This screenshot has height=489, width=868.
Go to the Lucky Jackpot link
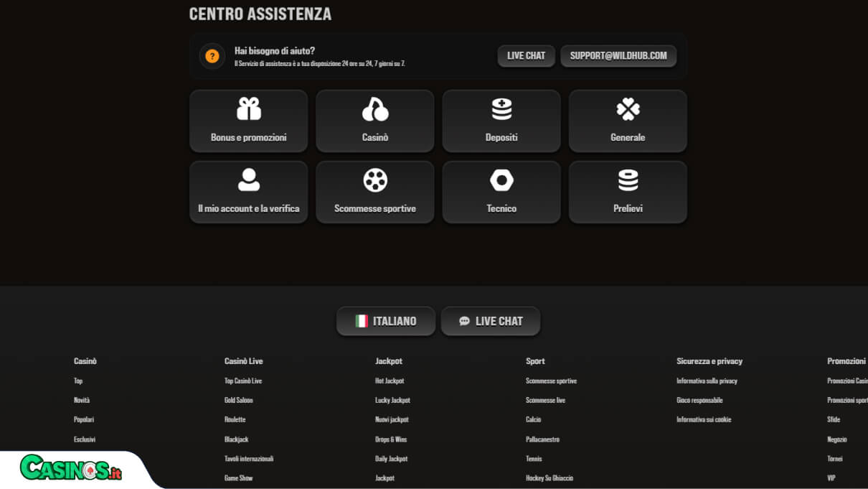pos(392,400)
